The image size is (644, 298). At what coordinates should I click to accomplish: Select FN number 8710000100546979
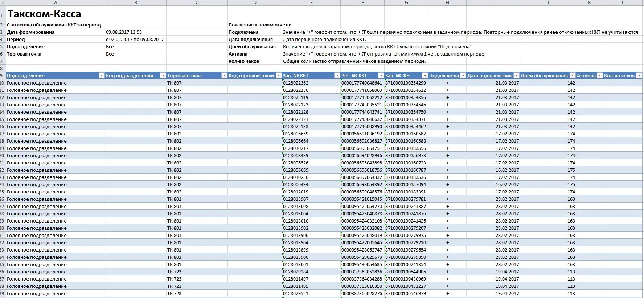click(x=406, y=293)
